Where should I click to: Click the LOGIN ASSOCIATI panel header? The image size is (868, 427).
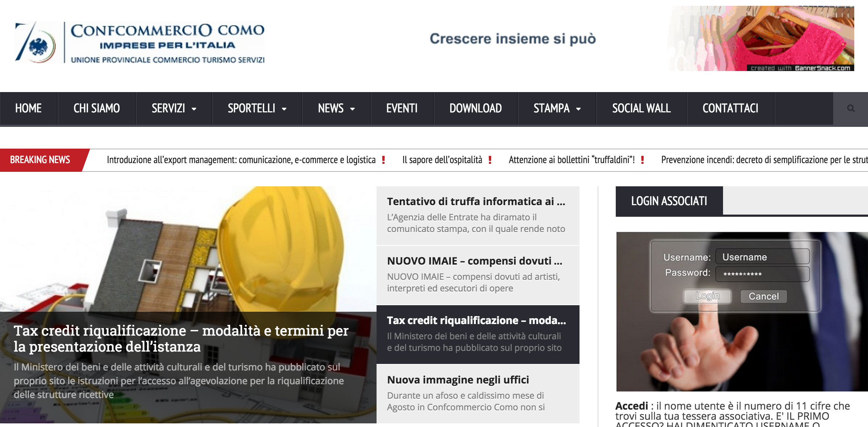point(669,201)
